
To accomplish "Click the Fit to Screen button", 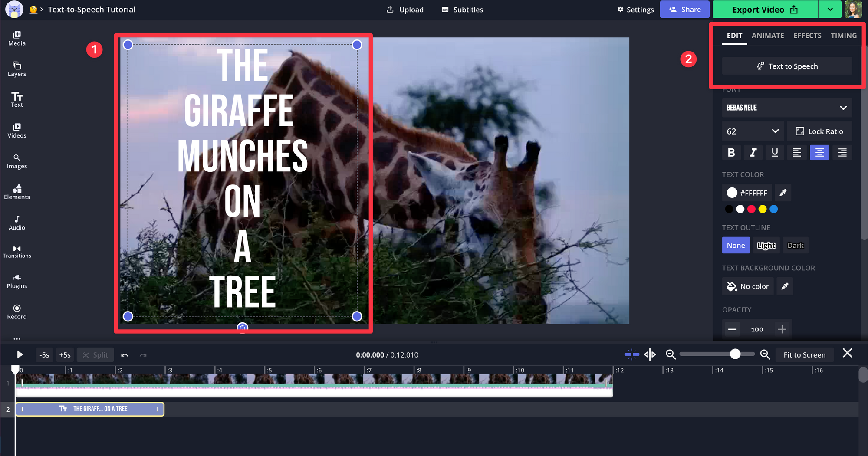I will click(804, 355).
